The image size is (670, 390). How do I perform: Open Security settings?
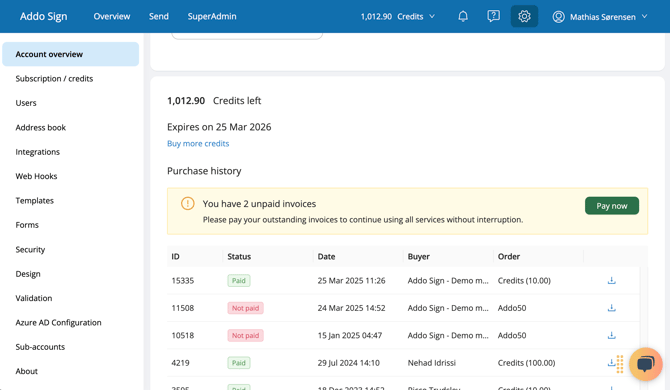[x=30, y=249]
